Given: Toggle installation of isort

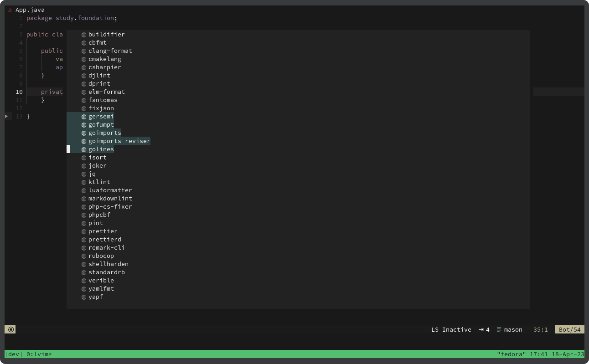Looking at the screenshot, I should click(x=98, y=157).
